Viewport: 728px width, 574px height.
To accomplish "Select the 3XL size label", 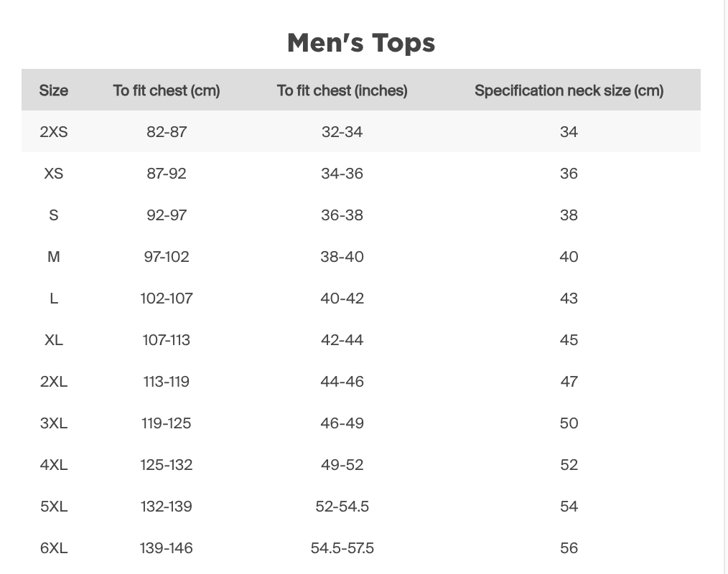I will coord(53,423).
